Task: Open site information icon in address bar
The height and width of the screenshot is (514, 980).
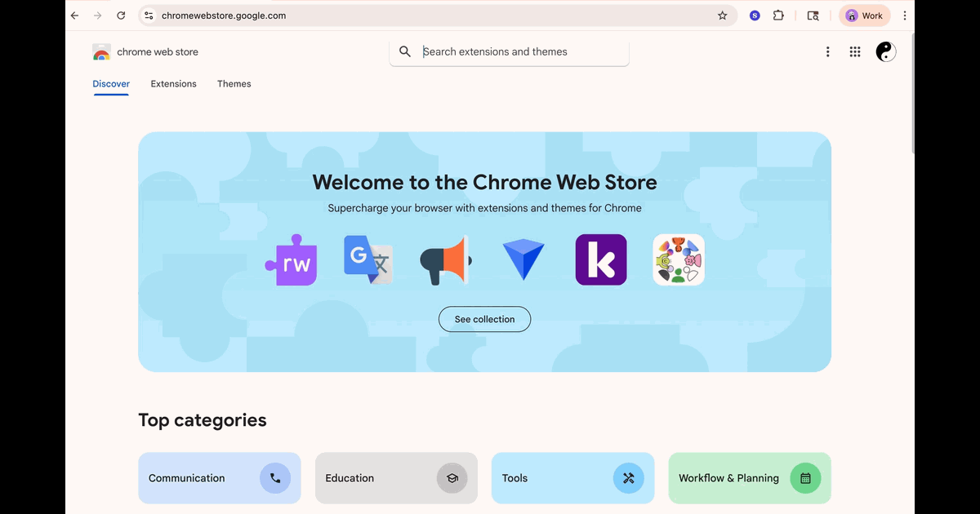Action: [x=148, y=16]
